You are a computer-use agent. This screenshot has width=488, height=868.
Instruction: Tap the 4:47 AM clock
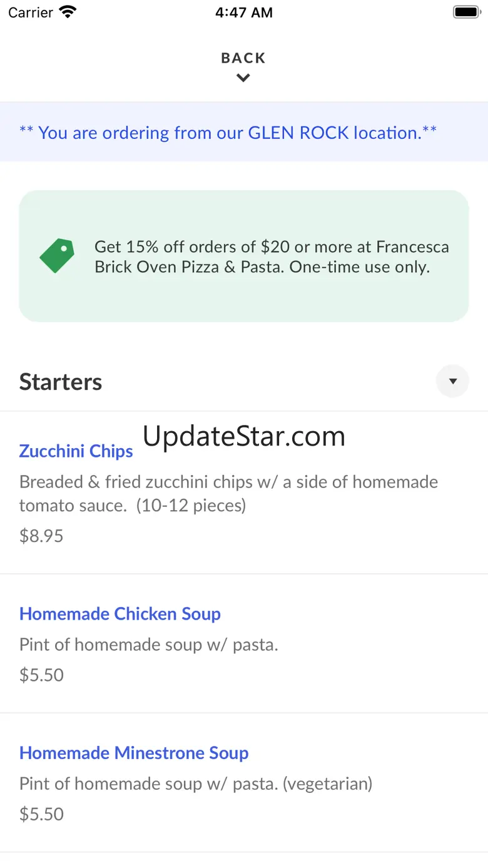tap(243, 13)
